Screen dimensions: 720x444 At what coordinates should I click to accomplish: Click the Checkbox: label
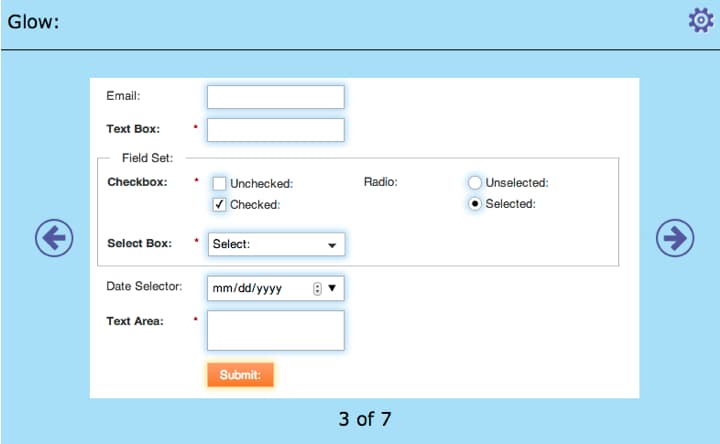pyautogui.click(x=137, y=182)
